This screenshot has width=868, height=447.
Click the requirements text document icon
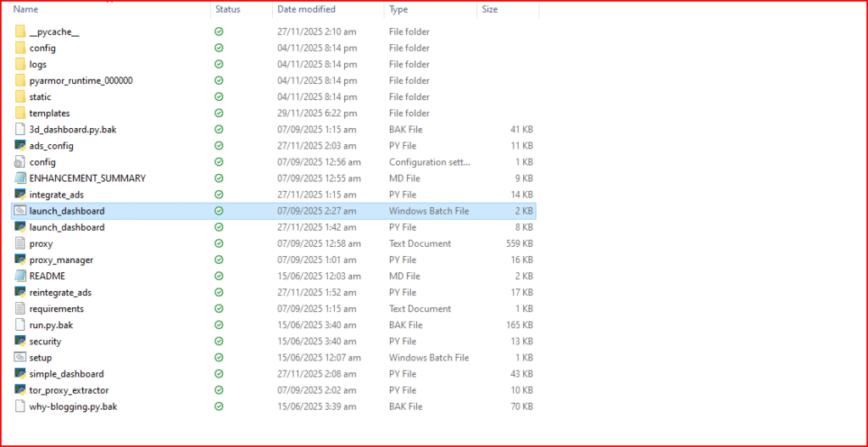(20, 309)
